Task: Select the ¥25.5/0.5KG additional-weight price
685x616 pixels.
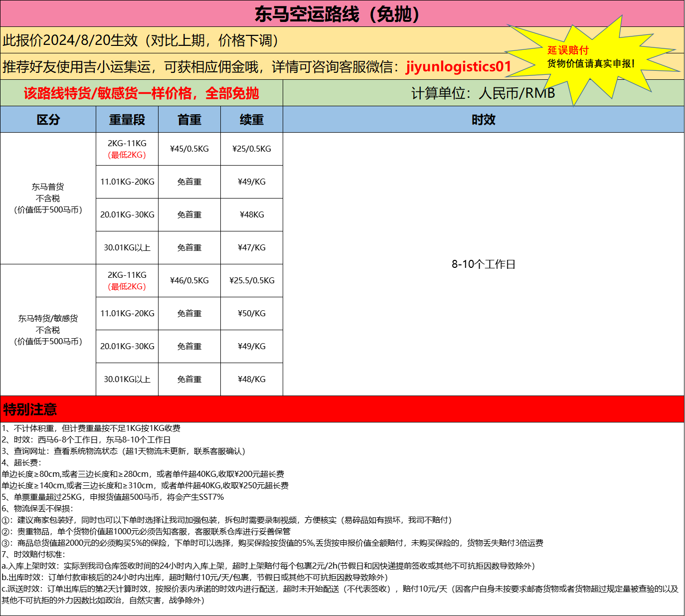Action: [x=252, y=281]
